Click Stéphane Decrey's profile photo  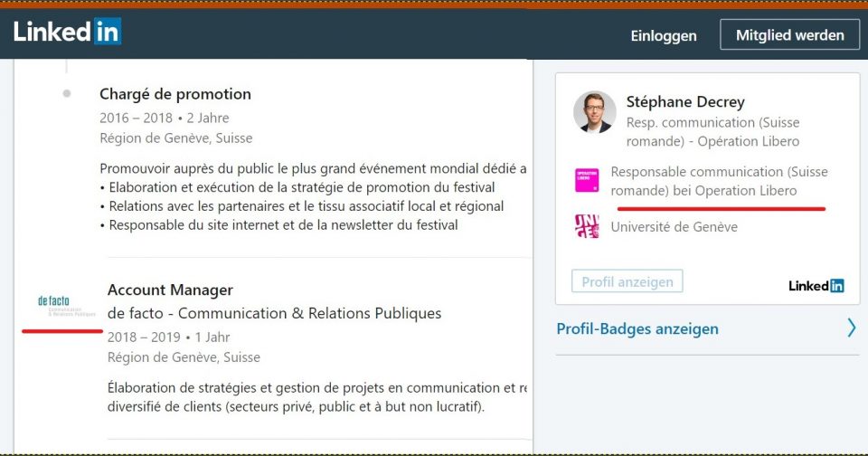[594, 112]
